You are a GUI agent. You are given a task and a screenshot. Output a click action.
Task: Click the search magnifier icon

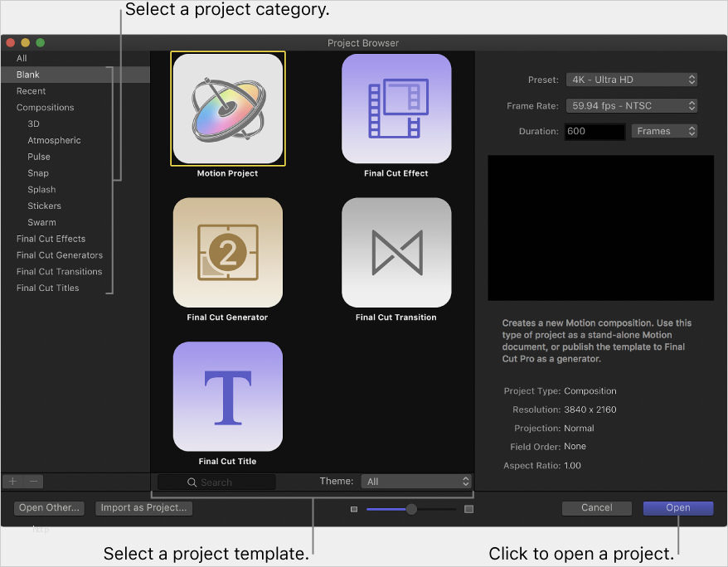click(x=192, y=482)
